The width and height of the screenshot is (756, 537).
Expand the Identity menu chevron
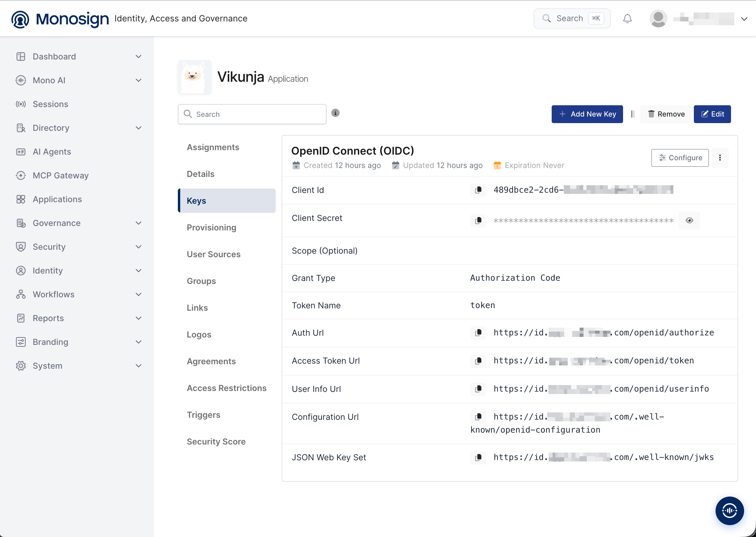coord(139,271)
